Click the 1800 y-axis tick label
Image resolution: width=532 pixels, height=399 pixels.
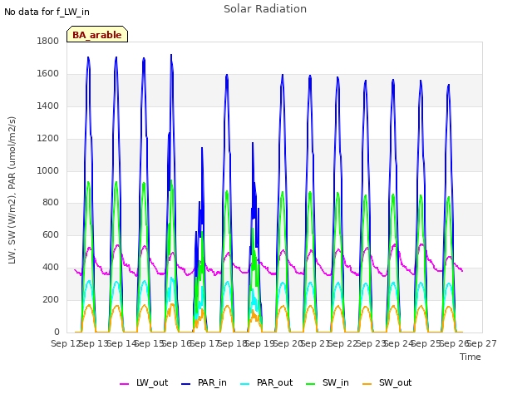[x=48, y=41]
